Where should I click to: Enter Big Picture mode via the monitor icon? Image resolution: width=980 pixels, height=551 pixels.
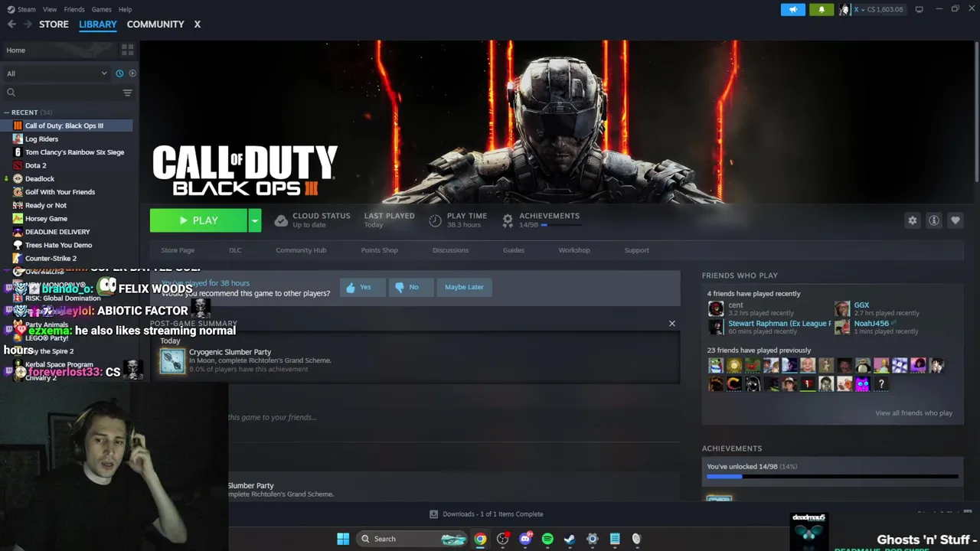tap(919, 9)
